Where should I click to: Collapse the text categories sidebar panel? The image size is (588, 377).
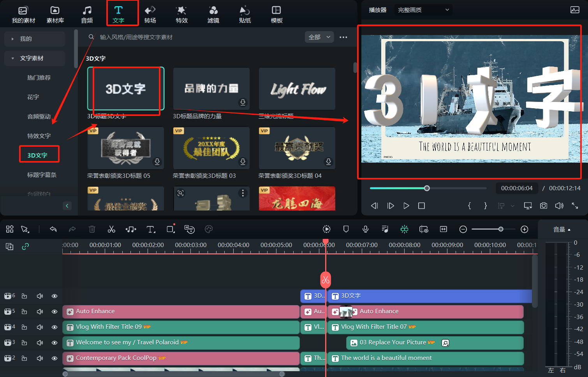click(67, 205)
